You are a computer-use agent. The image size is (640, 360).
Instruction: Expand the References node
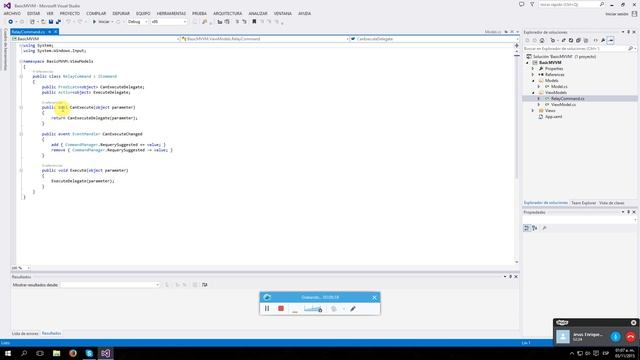[533, 75]
